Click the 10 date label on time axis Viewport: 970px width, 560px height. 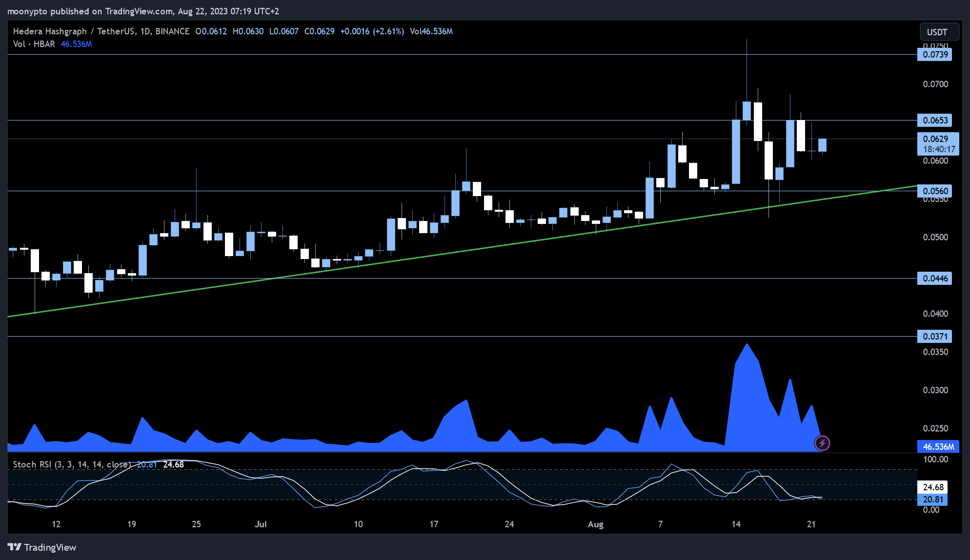coord(358,524)
